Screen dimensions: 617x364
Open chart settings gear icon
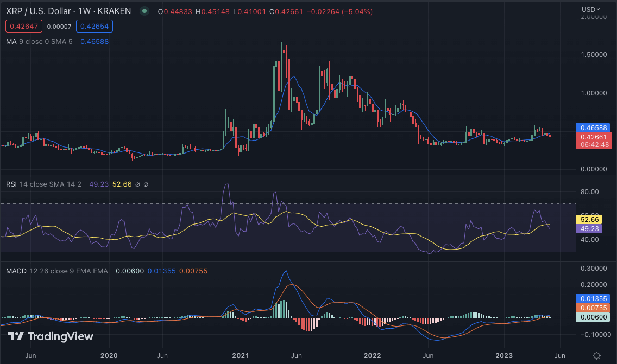(x=596, y=356)
